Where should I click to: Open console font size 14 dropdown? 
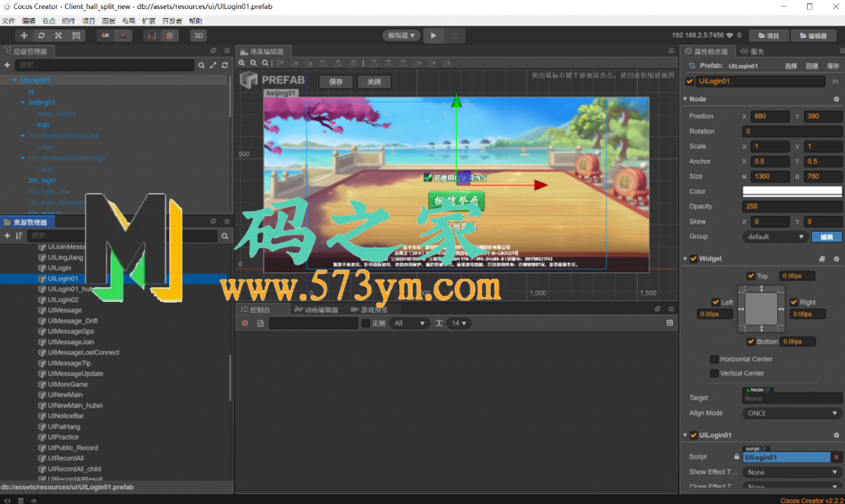(459, 323)
